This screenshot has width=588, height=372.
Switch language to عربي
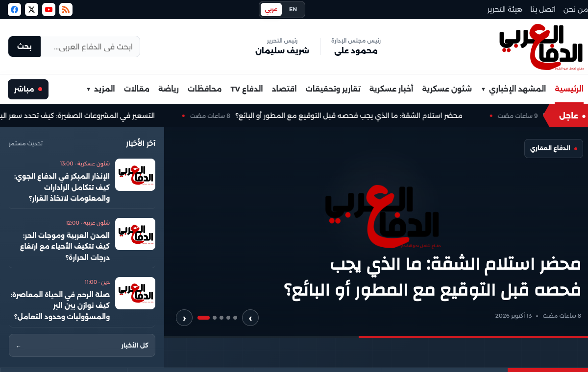pos(271,9)
